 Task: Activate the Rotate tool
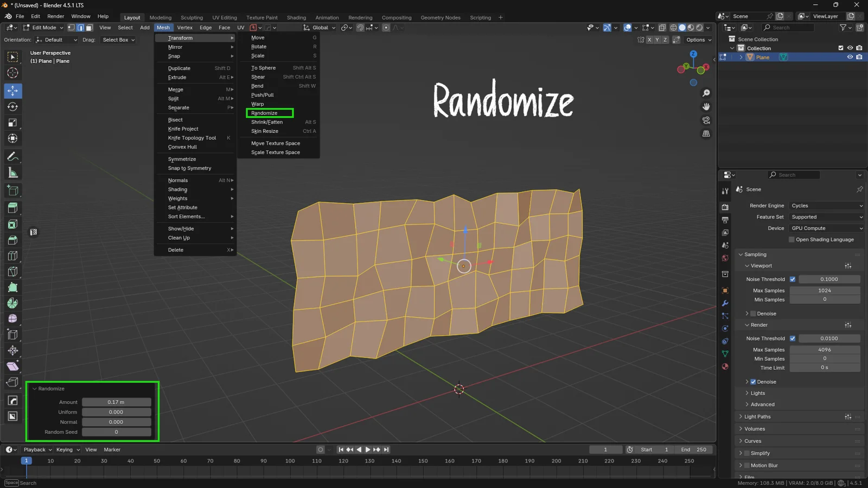[12, 107]
